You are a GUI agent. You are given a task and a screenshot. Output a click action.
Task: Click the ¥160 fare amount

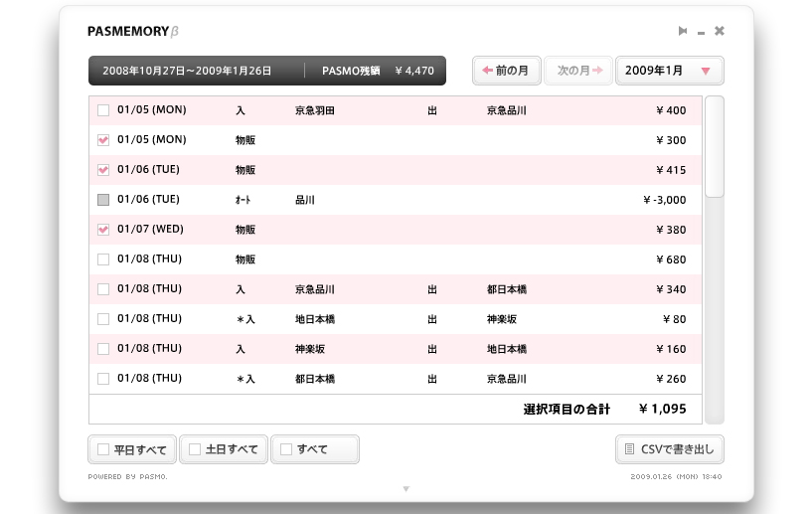[x=671, y=349]
